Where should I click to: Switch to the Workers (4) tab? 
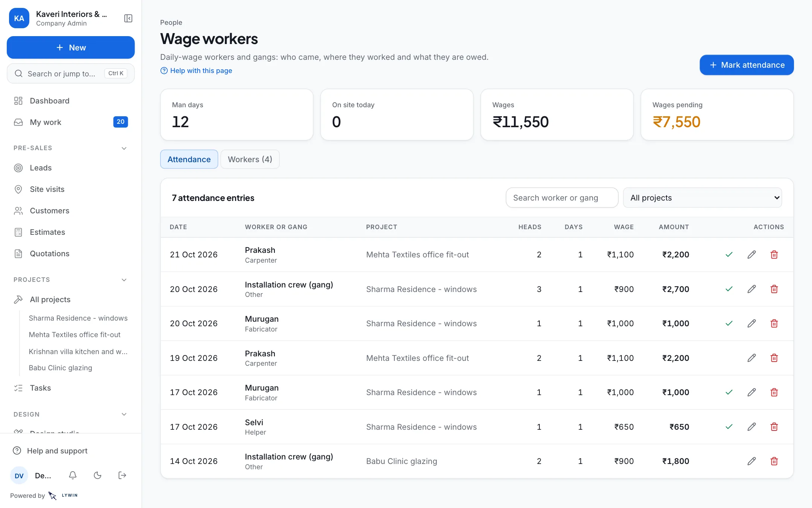pos(250,159)
